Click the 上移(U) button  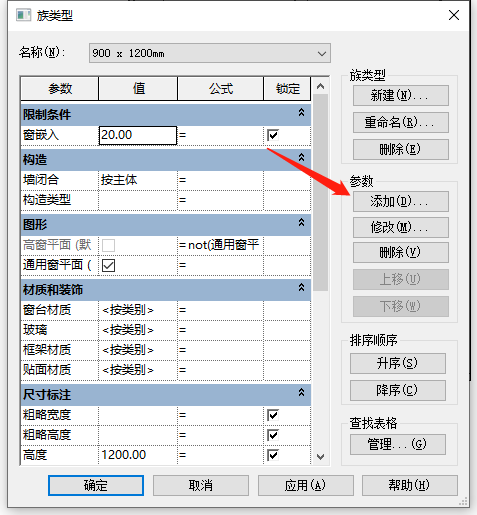click(x=401, y=279)
